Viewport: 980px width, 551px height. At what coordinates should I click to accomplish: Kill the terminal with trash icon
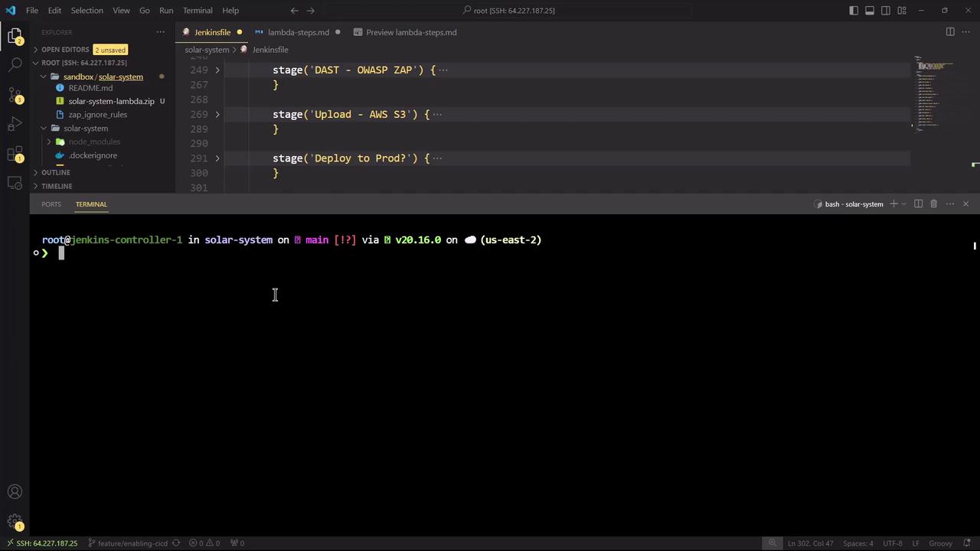933,204
